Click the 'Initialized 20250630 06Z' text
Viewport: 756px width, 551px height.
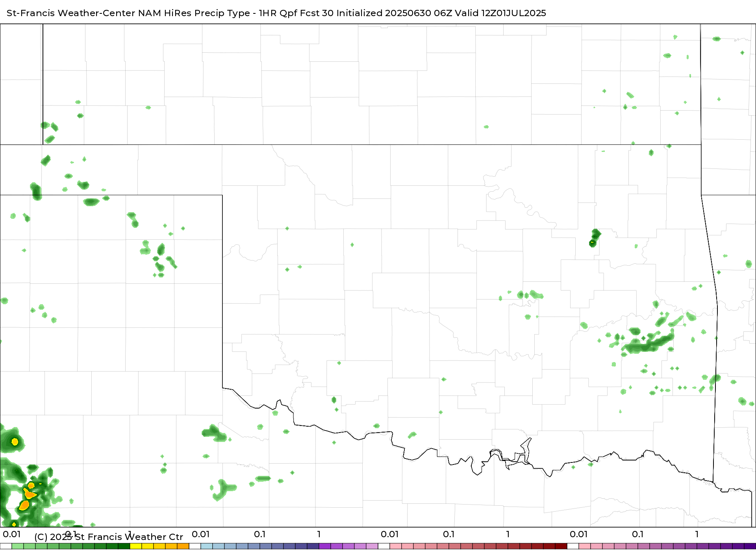[394, 13]
